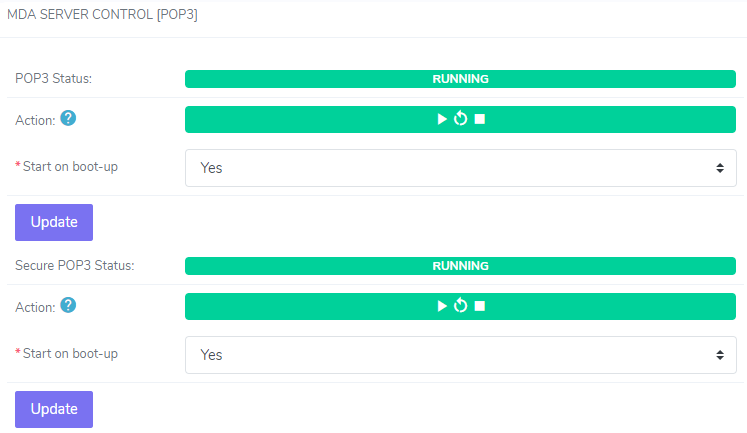Click the Secure POP3 Status label
747x433 pixels.
[x=75, y=266]
